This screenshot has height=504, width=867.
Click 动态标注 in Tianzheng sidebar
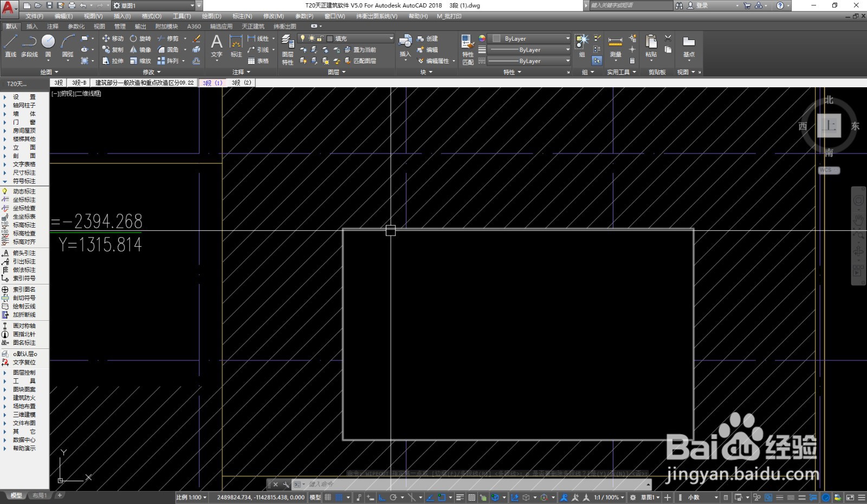click(x=24, y=191)
